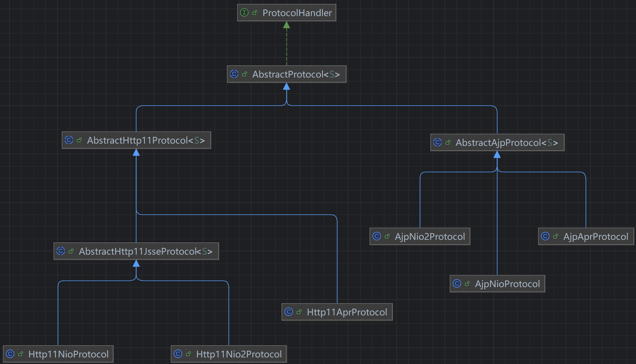Image resolution: width=636 pixels, height=364 pixels.
Task: Click the interface icon on ProtocolHandler node
Action: tap(244, 13)
